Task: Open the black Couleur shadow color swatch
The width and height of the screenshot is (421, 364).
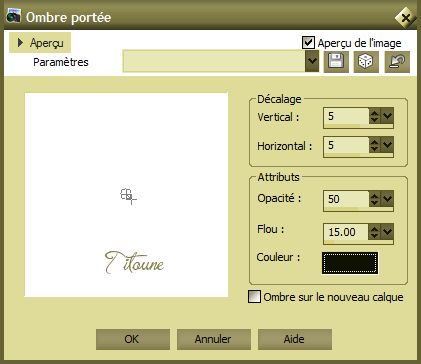Action: (350, 263)
